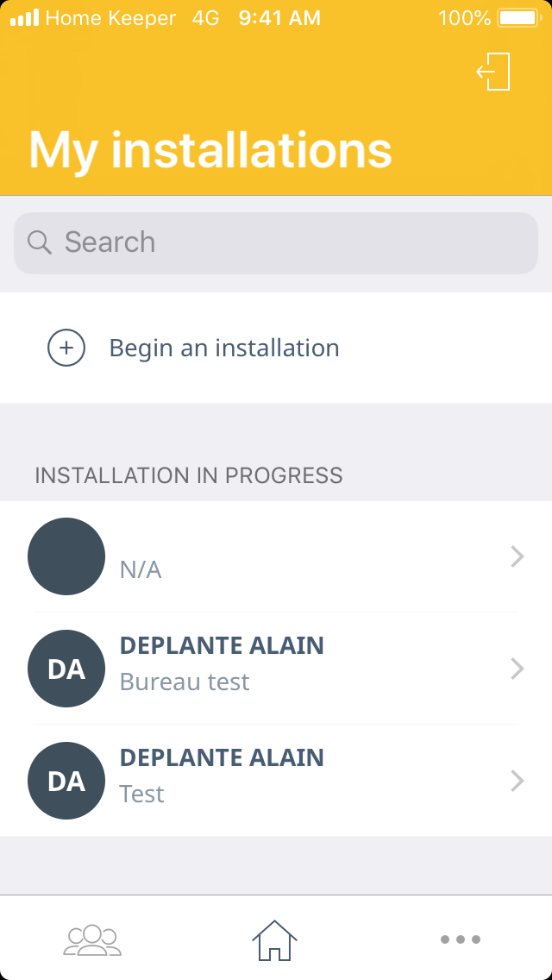Tap the DA avatar for Test installation

coord(66,781)
